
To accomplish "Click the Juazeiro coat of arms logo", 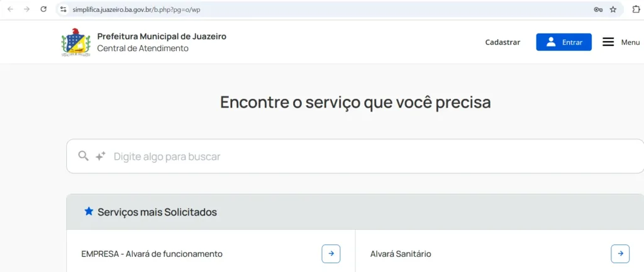I will (75, 42).
